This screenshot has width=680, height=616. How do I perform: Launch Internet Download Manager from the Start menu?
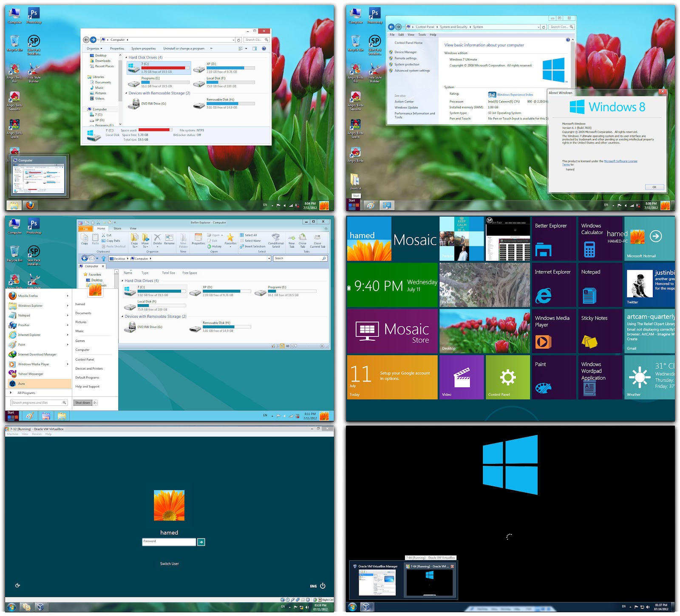[x=36, y=354]
